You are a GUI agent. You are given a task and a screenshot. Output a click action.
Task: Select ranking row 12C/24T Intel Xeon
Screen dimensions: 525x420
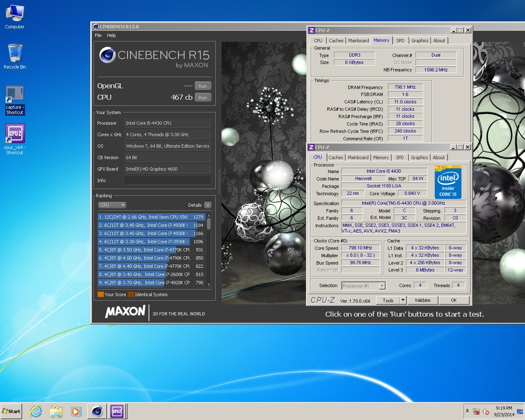151,217
